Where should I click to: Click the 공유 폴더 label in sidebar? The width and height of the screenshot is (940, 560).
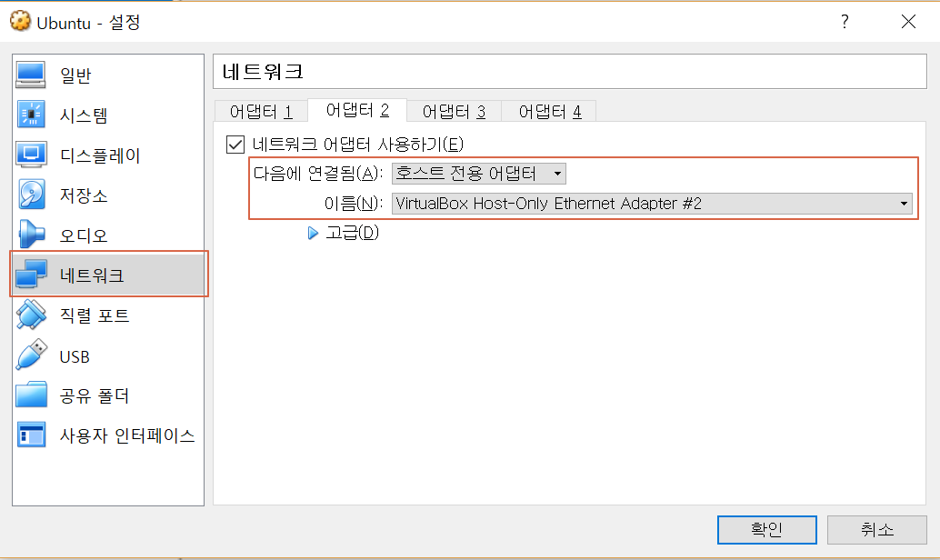tap(95, 395)
